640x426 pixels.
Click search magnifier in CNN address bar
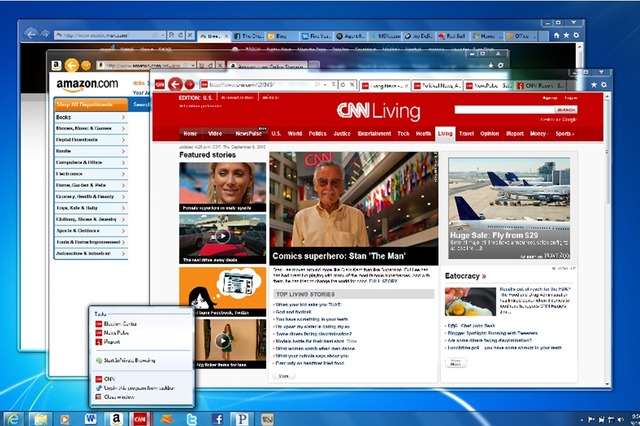pyautogui.click(x=317, y=84)
